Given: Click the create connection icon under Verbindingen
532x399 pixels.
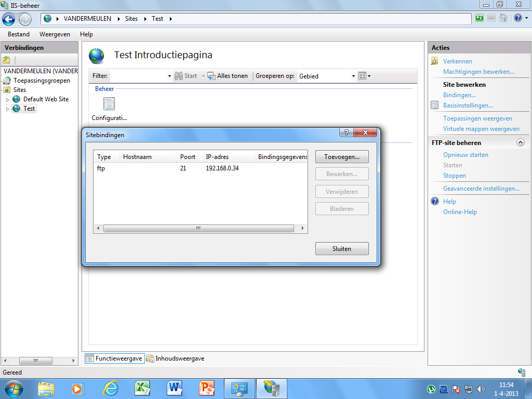Looking at the screenshot, I should coord(6,60).
